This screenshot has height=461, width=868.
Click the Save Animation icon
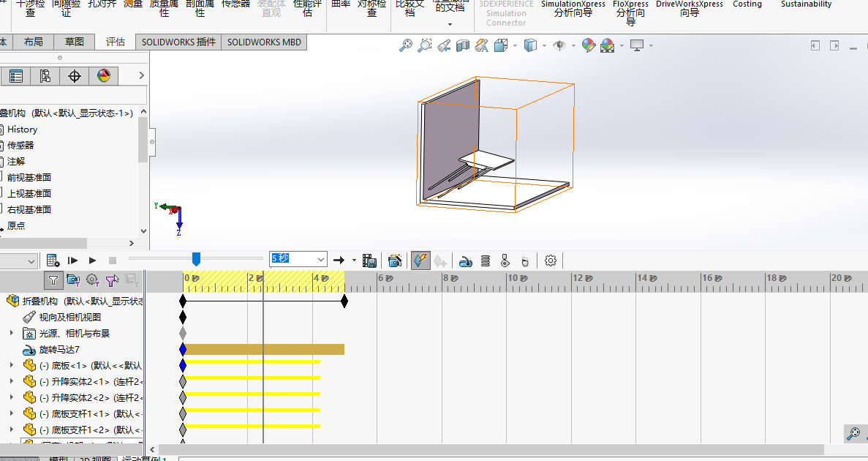369,261
